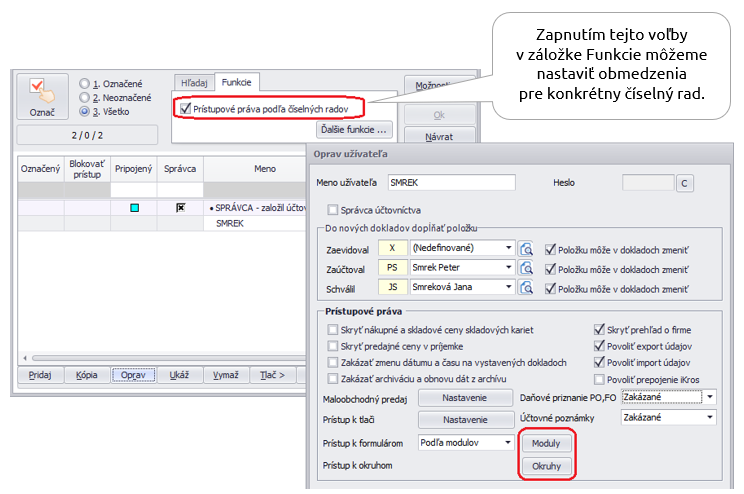Click the Moduly button
Screen dimensions: 744x494
pyautogui.click(x=546, y=443)
